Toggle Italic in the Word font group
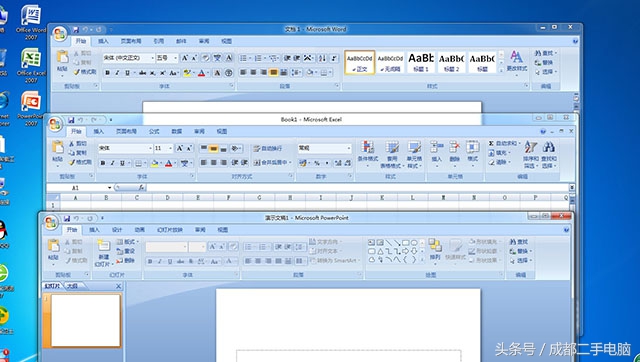 [x=117, y=73]
